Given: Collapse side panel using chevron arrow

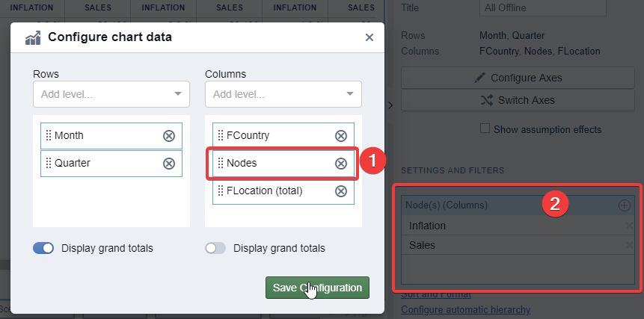Looking at the screenshot, I should click(390, 106).
